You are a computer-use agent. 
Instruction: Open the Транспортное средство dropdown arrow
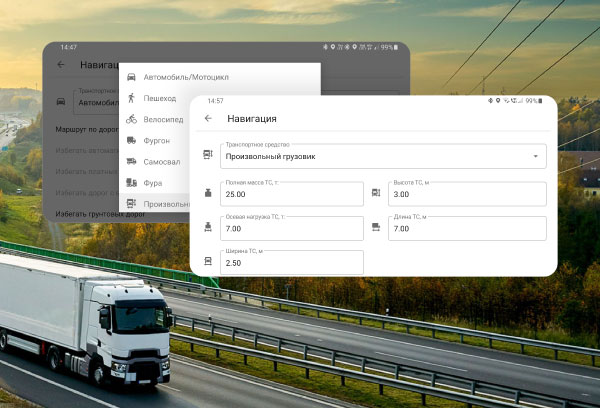click(536, 156)
